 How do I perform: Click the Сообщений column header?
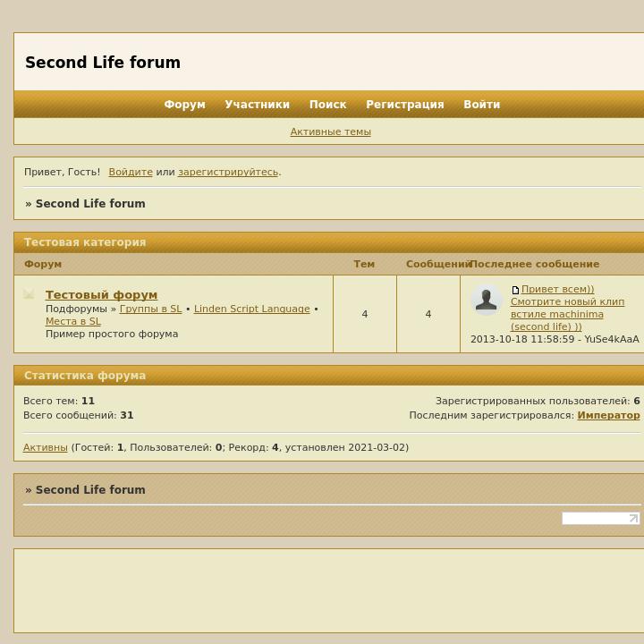click(438, 264)
